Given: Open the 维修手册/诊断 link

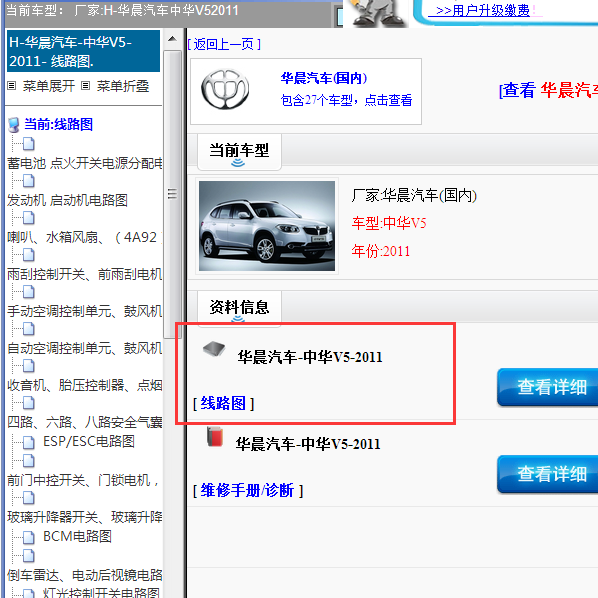Looking at the screenshot, I should pos(247,490).
